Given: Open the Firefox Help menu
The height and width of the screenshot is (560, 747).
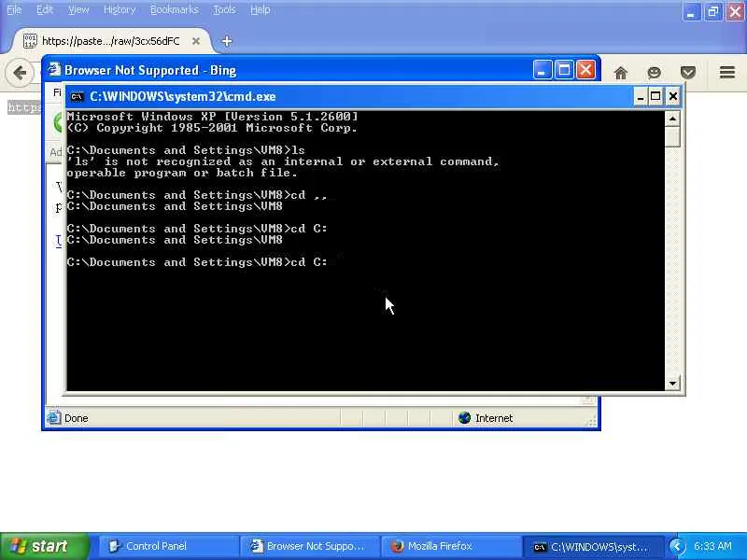Looking at the screenshot, I should [x=261, y=9].
